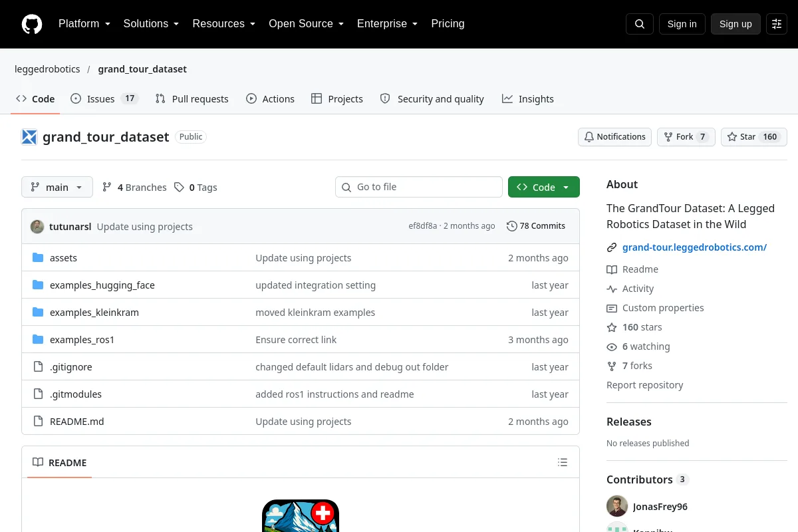Viewport: 798px width, 532px height.
Task: Open the tutunarsl author link
Action: [x=70, y=226]
